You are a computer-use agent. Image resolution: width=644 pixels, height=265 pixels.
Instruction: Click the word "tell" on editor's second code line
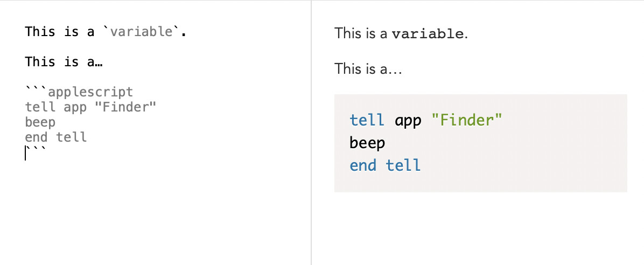point(40,107)
